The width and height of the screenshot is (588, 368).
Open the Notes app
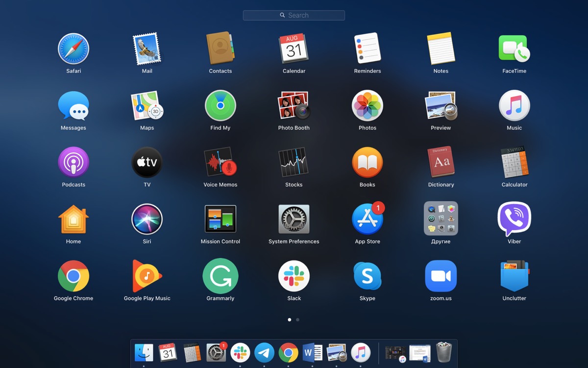tap(441, 49)
